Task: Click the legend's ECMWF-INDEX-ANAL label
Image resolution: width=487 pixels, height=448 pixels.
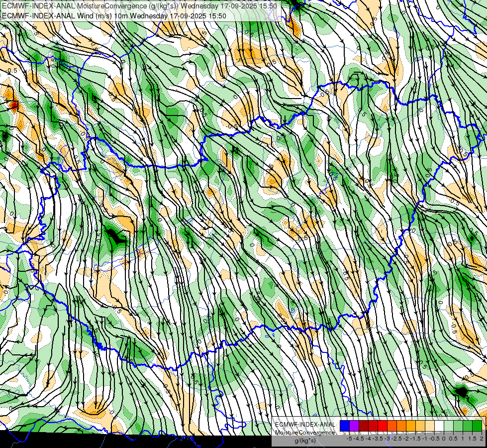Action: click(x=305, y=425)
